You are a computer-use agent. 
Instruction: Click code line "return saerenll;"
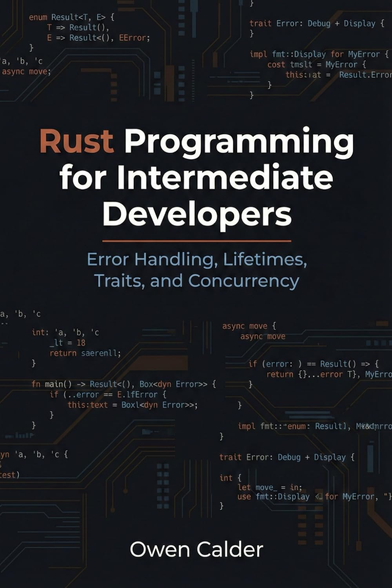click(x=85, y=353)
